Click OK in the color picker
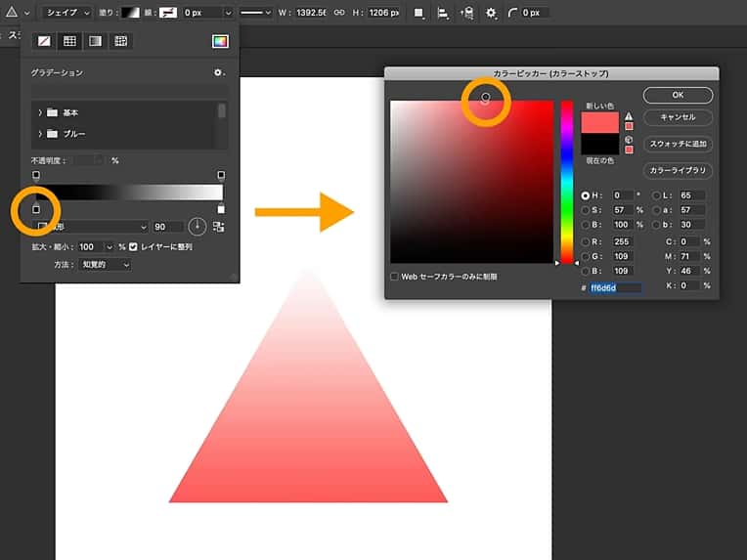This screenshot has width=747, height=560. tap(678, 95)
